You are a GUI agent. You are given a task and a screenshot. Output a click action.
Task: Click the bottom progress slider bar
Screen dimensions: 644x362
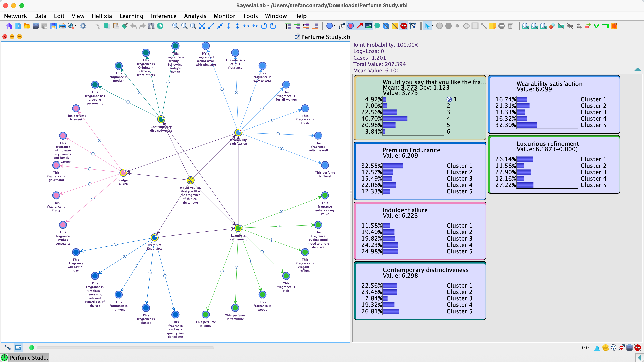point(125,347)
